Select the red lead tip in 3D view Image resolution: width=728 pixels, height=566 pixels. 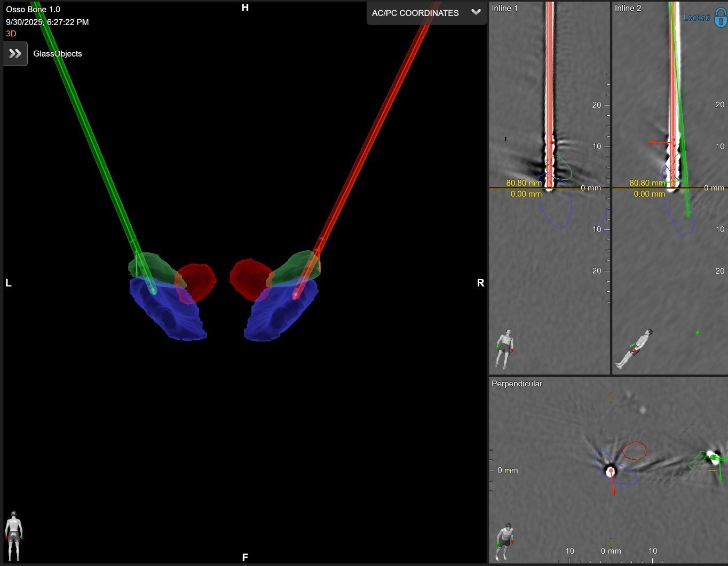coord(295,294)
